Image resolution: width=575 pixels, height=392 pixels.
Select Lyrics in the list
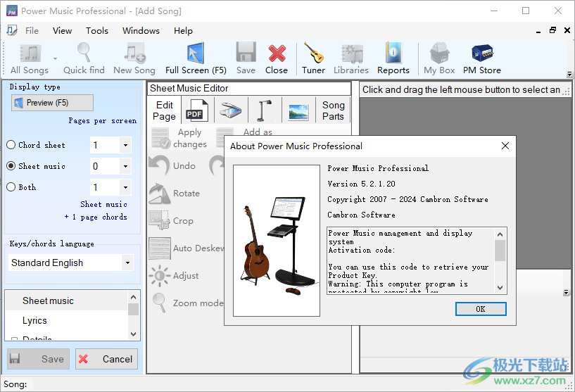tap(34, 320)
